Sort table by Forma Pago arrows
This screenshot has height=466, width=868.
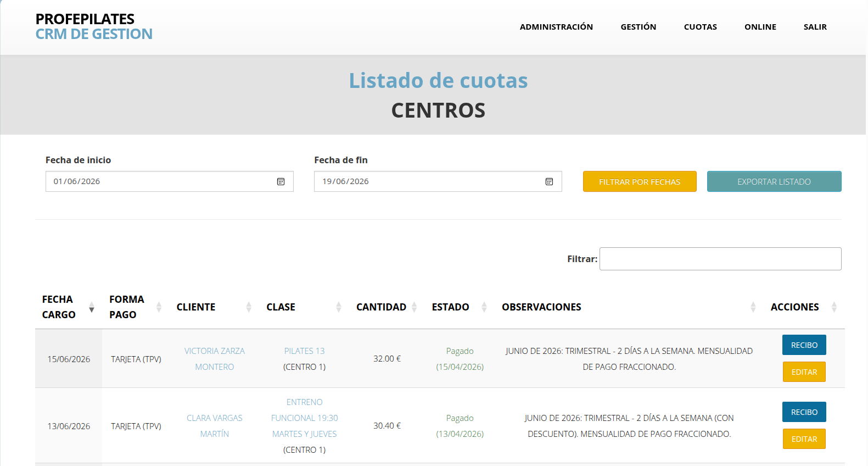(159, 307)
